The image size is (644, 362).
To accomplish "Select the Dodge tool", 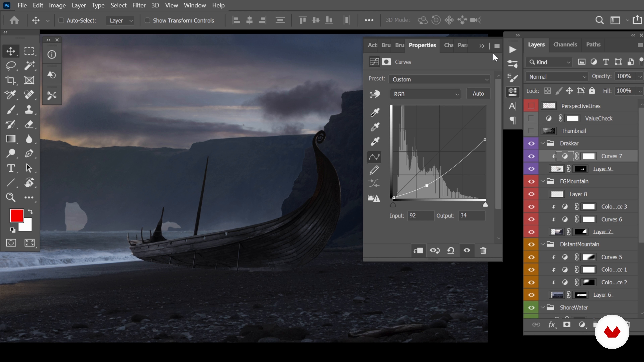I will pyautogui.click(x=11, y=153).
